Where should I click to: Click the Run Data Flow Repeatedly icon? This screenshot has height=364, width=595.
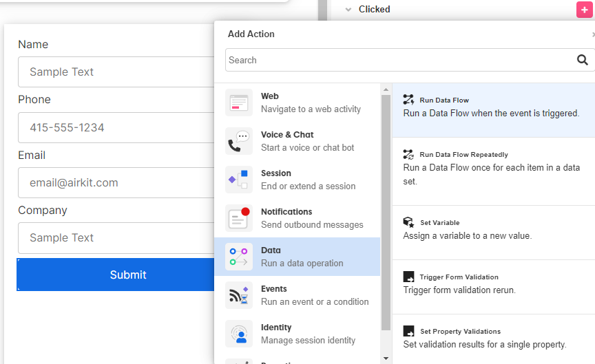tap(408, 154)
